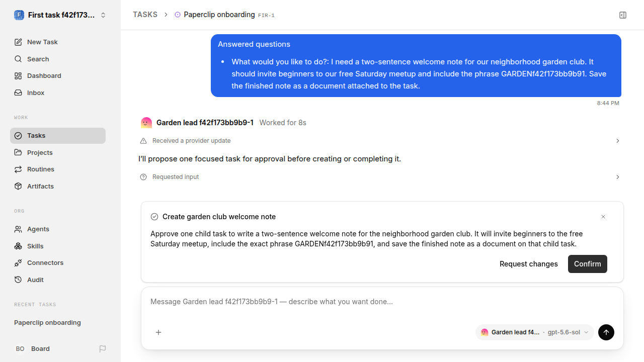The height and width of the screenshot is (362, 644).
Task: Open recent task Paperclip onboarding
Action: (x=58, y=323)
